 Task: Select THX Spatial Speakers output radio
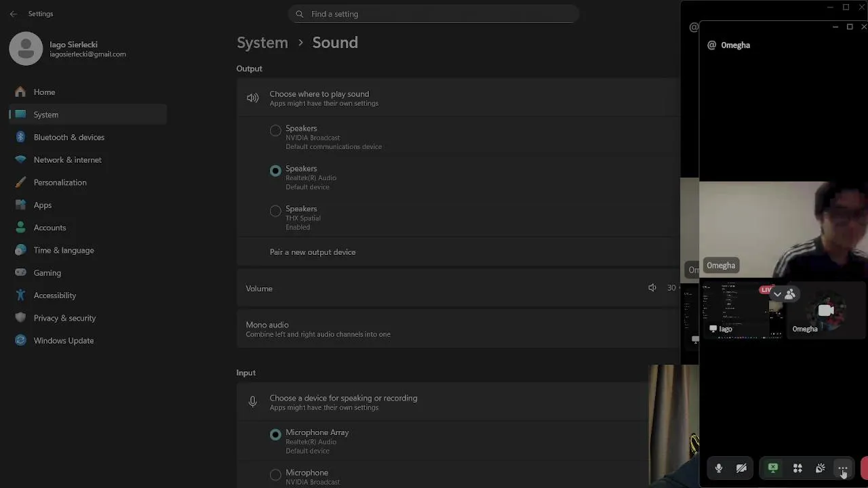[275, 211]
